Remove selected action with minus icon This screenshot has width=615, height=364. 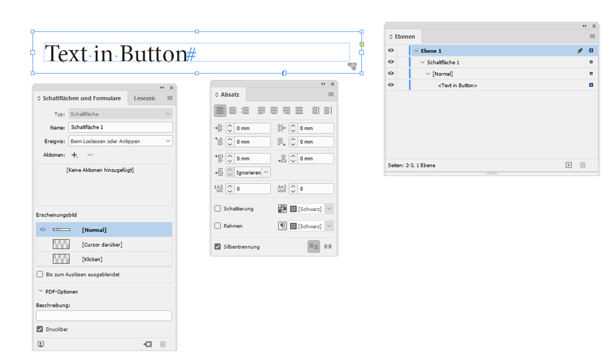pos(90,155)
